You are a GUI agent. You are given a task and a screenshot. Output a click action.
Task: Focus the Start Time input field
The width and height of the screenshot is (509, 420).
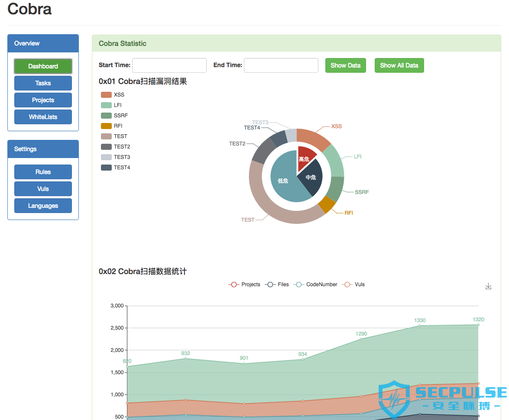(169, 65)
